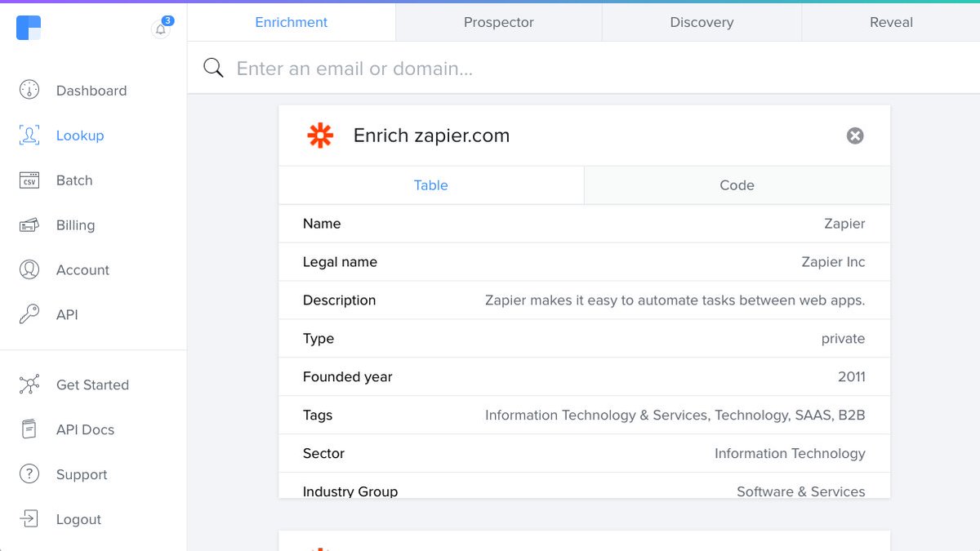Viewport: 980px width, 551px height.
Task: Click the Support question mark icon
Action: [x=29, y=474]
